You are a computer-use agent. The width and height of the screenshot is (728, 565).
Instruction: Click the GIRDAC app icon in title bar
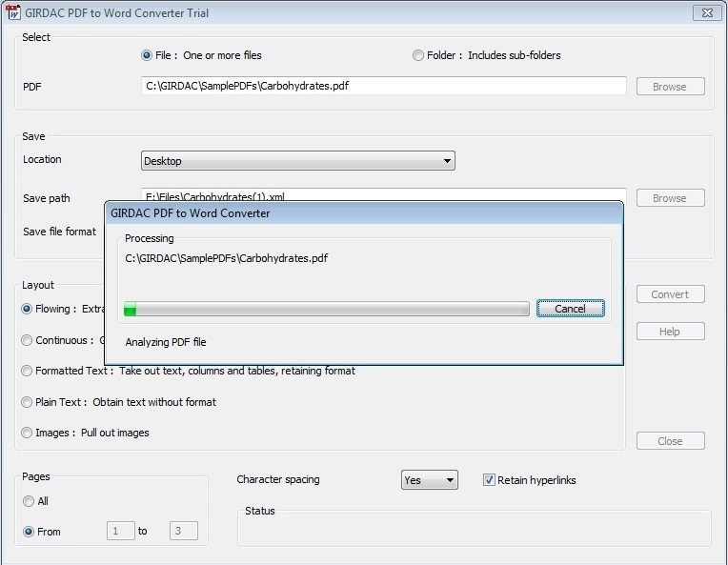click(x=13, y=12)
